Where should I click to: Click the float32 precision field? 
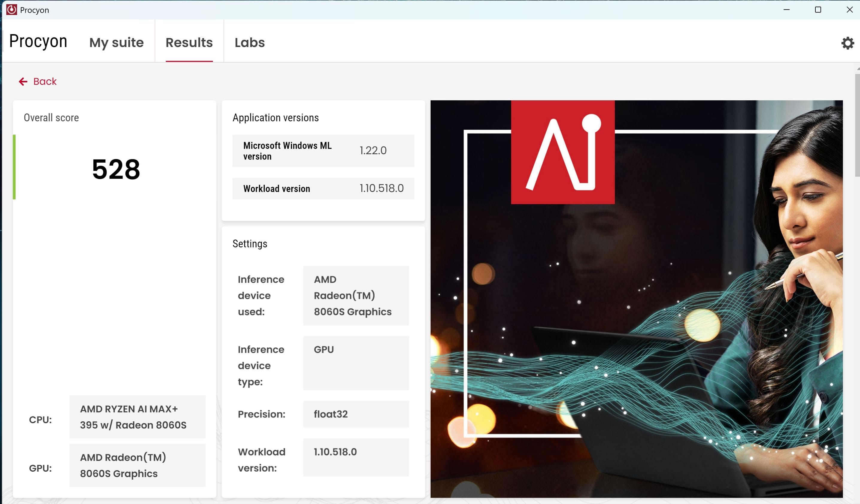click(356, 414)
